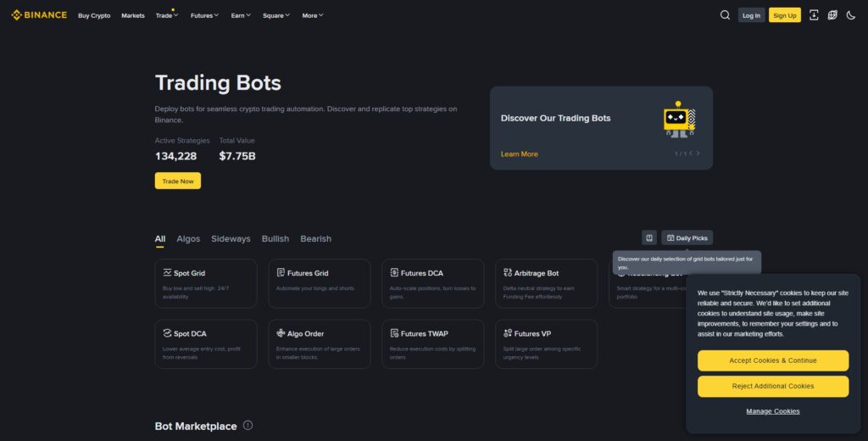The height and width of the screenshot is (441, 868).
Task: Switch to the Algos tab
Action: click(x=188, y=239)
